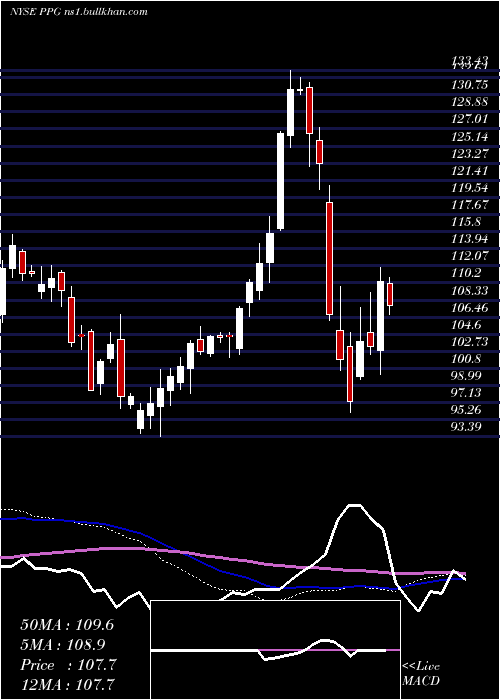Click the Price : 107.7 readout
Viewport: 500px width, 700px height.
coord(68,665)
